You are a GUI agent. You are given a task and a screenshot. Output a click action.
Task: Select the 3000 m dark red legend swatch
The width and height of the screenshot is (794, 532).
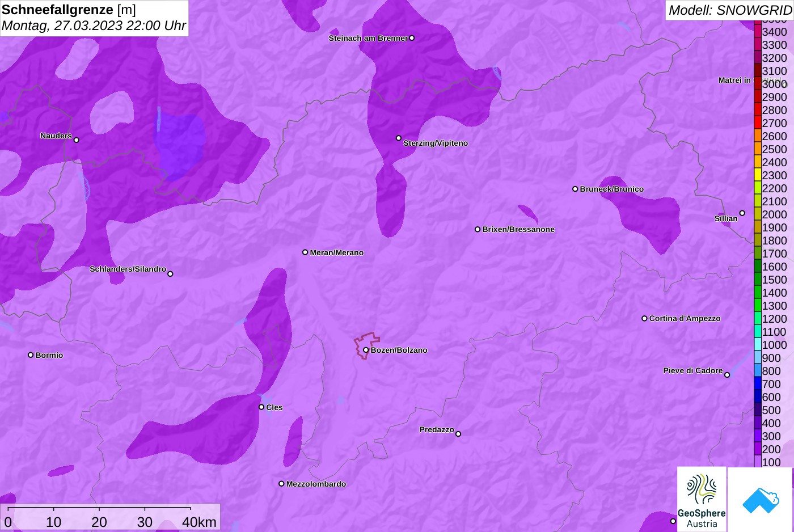click(758, 84)
